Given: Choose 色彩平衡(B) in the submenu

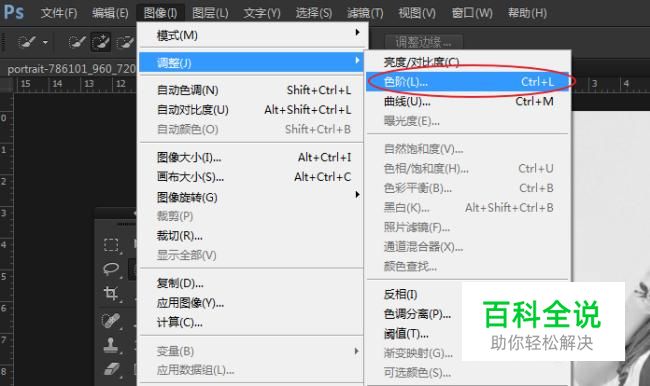Looking at the screenshot, I should pos(468,188).
